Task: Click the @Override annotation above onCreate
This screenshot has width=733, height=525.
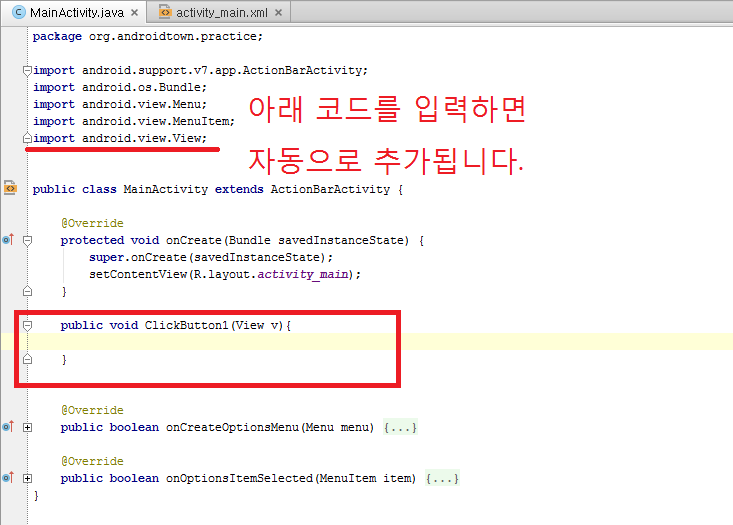Action: coord(92,223)
